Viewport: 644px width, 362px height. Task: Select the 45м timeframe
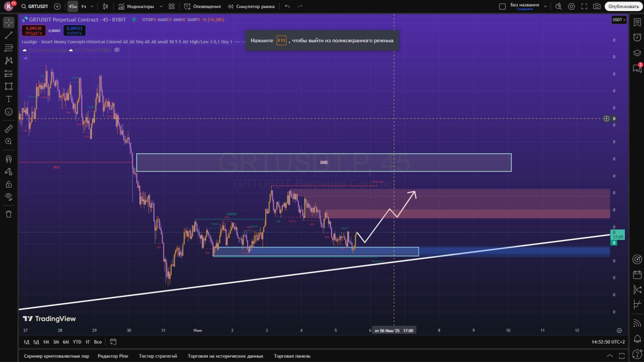tap(73, 7)
